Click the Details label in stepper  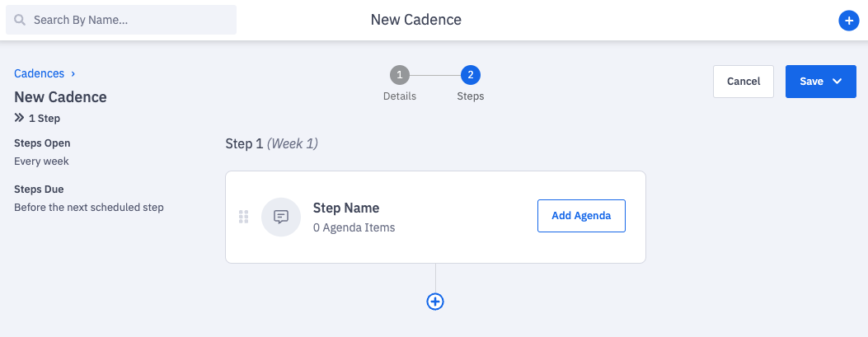tap(400, 96)
